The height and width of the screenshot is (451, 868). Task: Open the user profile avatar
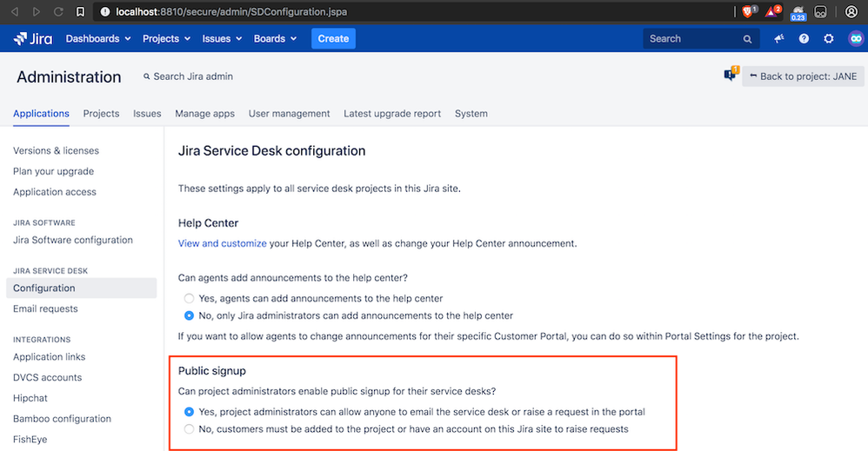856,39
